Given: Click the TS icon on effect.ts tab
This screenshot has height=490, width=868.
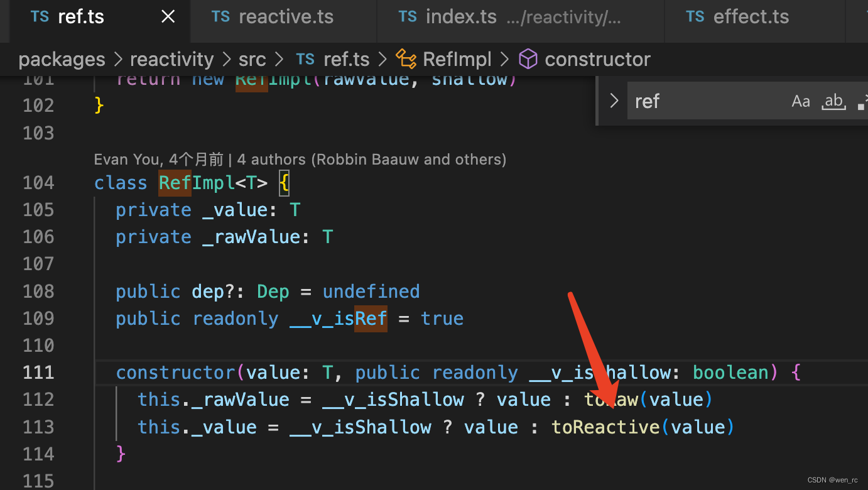Looking at the screenshot, I should 695,17.
